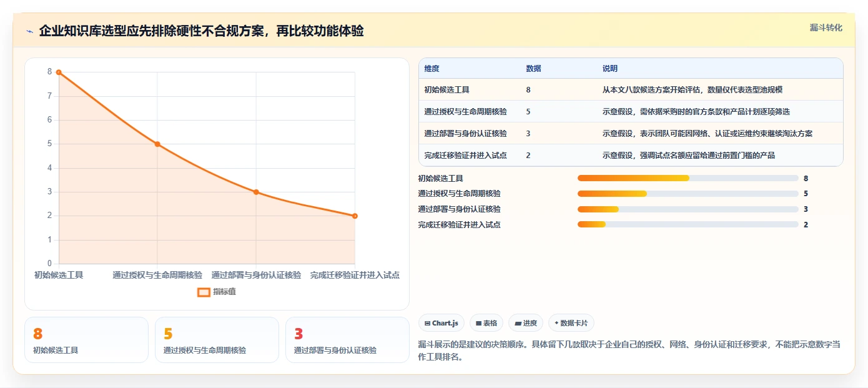Click the stat card showing 3 通过部署与身份认证核验
This screenshot has height=388, width=868.
click(347, 340)
